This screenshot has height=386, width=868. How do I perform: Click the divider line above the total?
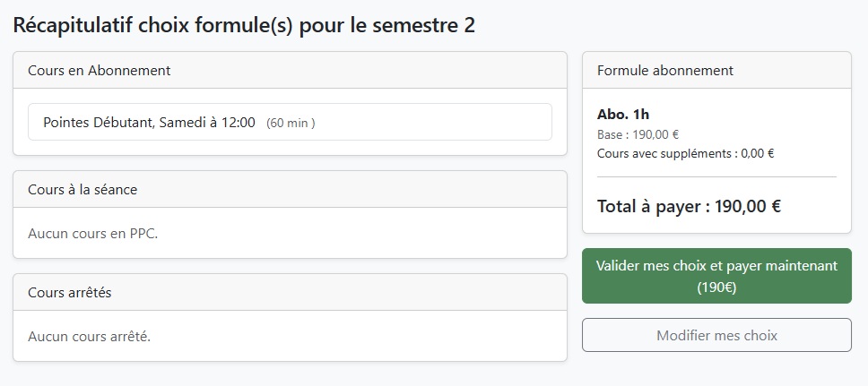716,177
